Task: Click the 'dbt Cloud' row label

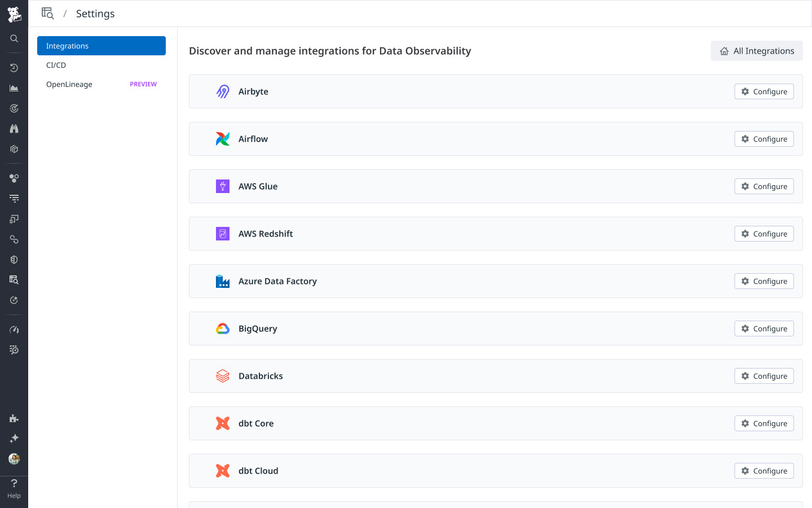Action: click(x=258, y=471)
